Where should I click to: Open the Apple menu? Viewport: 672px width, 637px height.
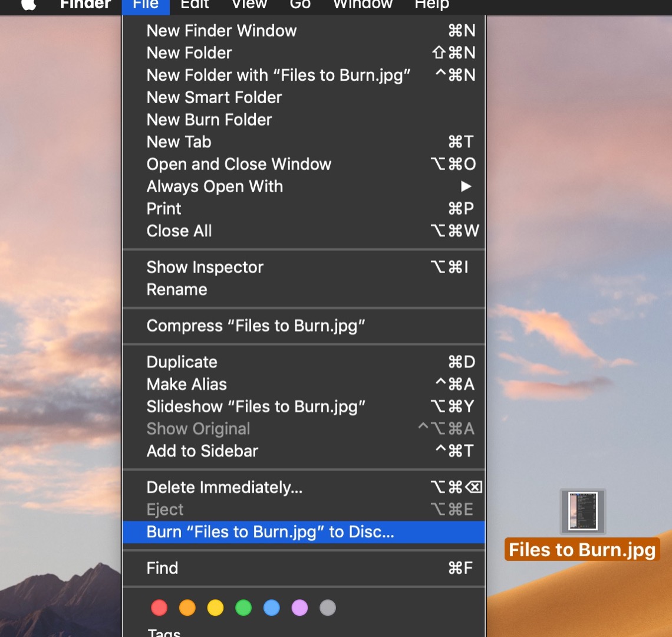(x=28, y=4)
